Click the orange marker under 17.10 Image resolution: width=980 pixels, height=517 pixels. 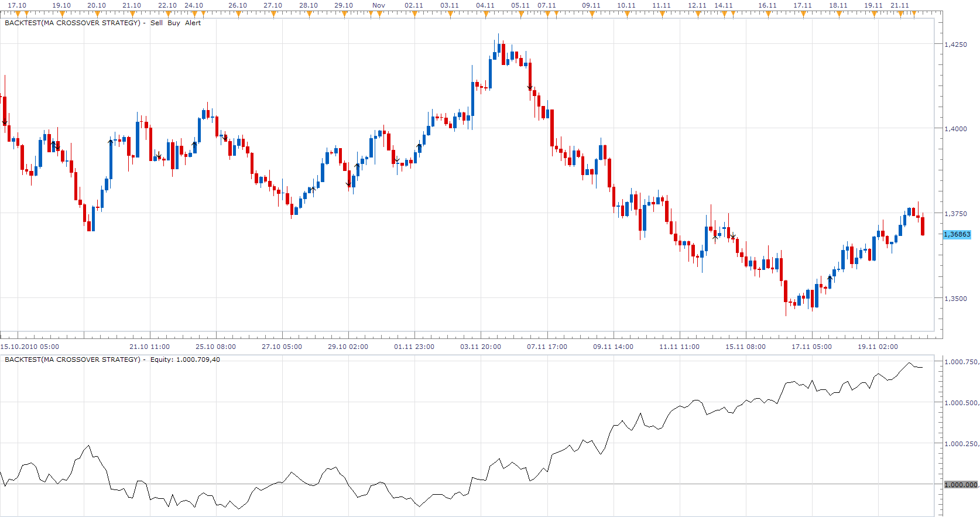pyautogui.click(x=18, y=14)
